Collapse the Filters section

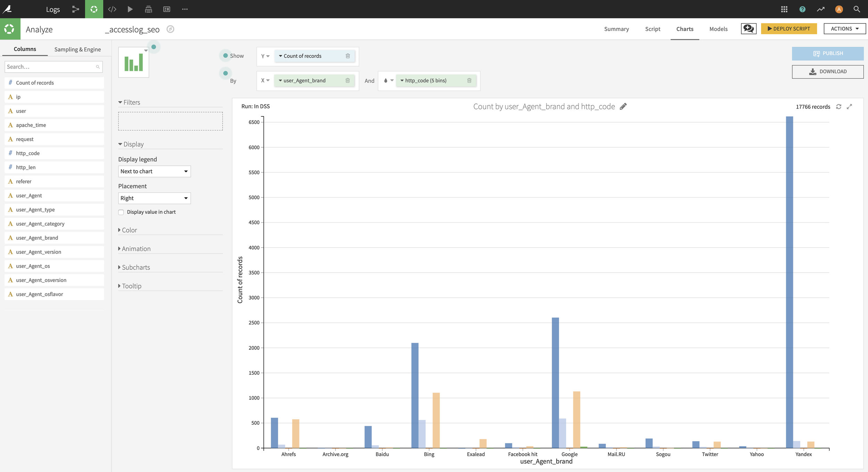129,102
